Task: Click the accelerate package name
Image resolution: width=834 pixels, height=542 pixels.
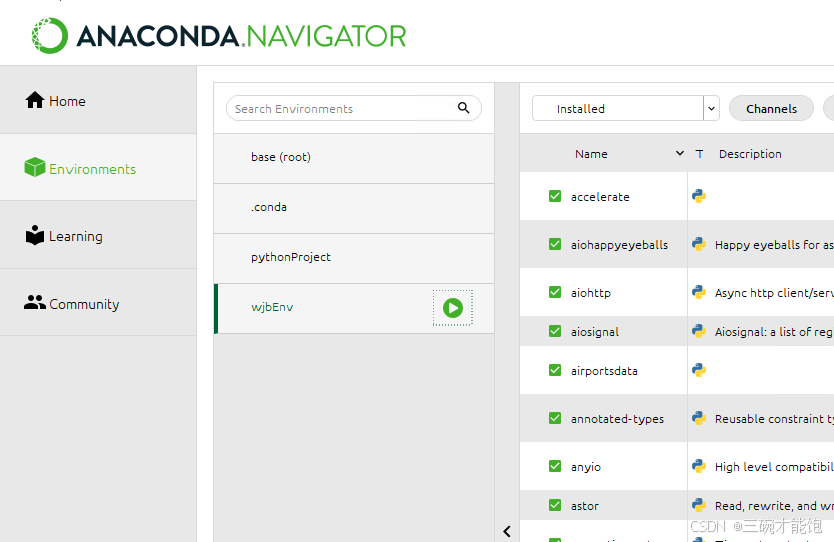Action: (600, 197)
